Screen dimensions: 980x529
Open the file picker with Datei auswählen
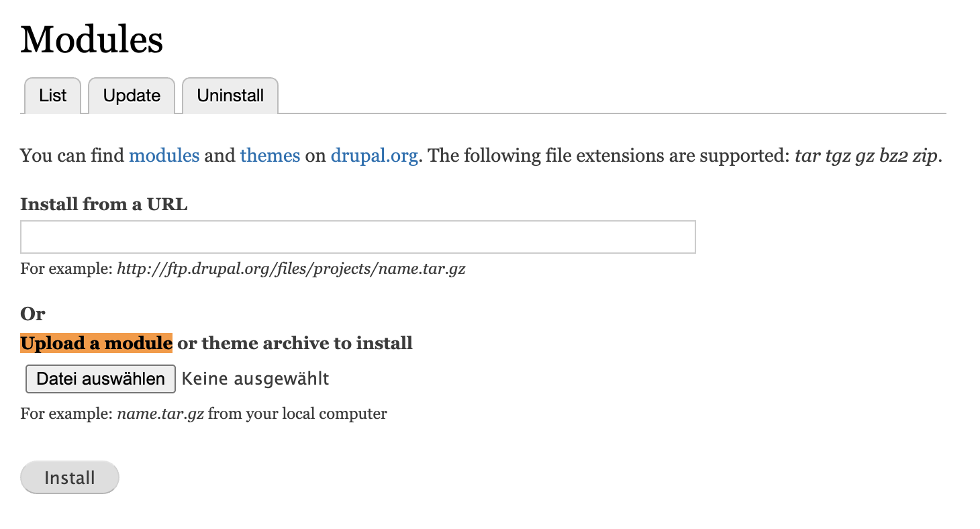tap(99, 378)
